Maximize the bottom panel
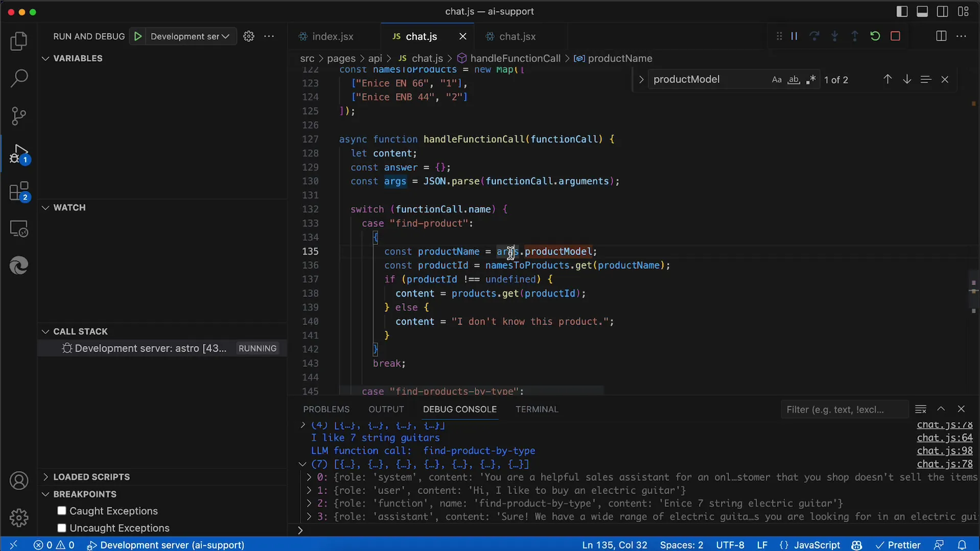 click(x=941, y=409)
